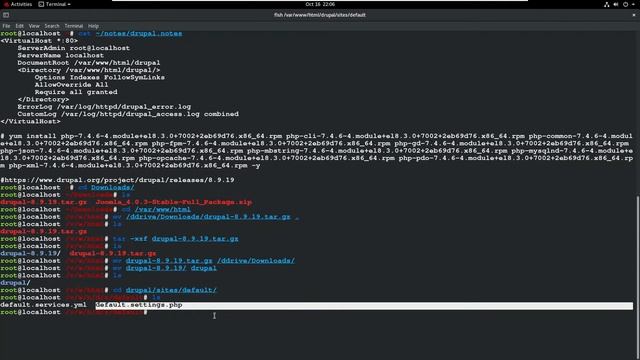Click /ddrive/Downloads/drupal-8.9.19.tar.gz path in first mv command
The width and height of the screenshot is (640, 360).
208,217
